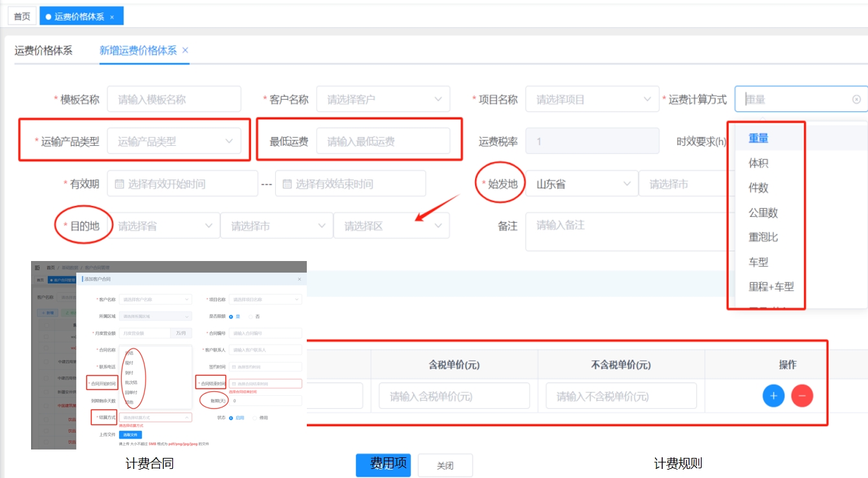
Task: Click the 请输入模板名称 input field
Action: point(174,100)
